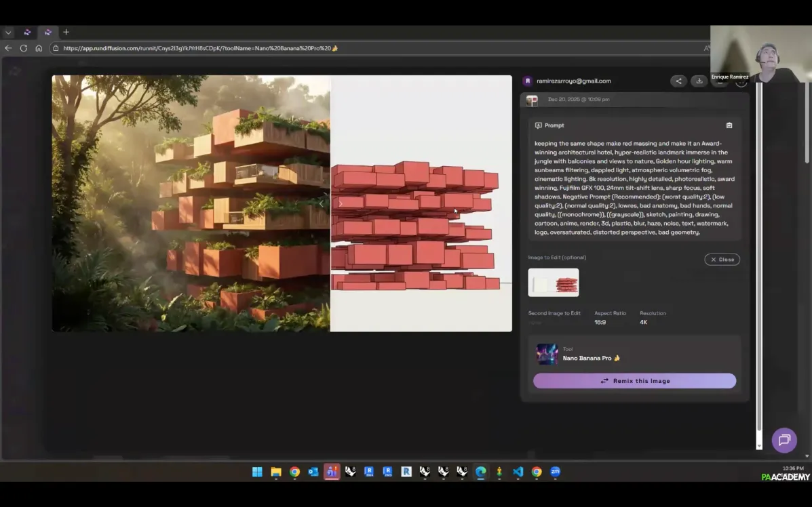Select the second browser tab

(47, 32)
